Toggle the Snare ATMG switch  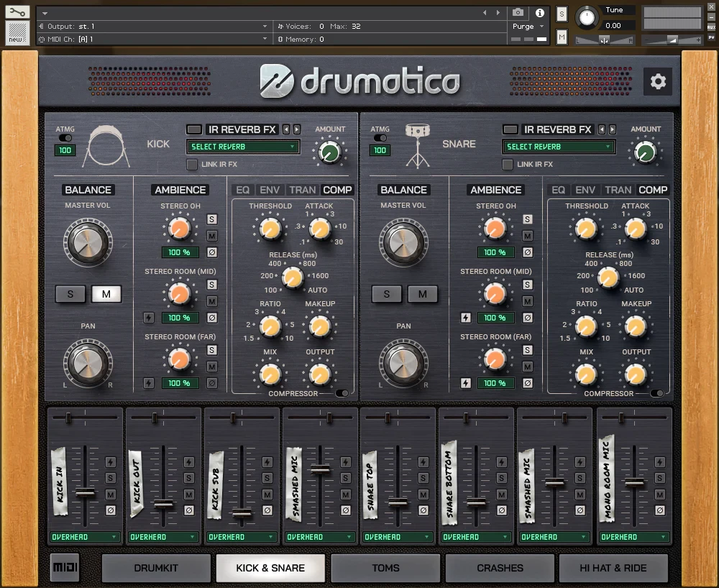click(x=380, y=137)
